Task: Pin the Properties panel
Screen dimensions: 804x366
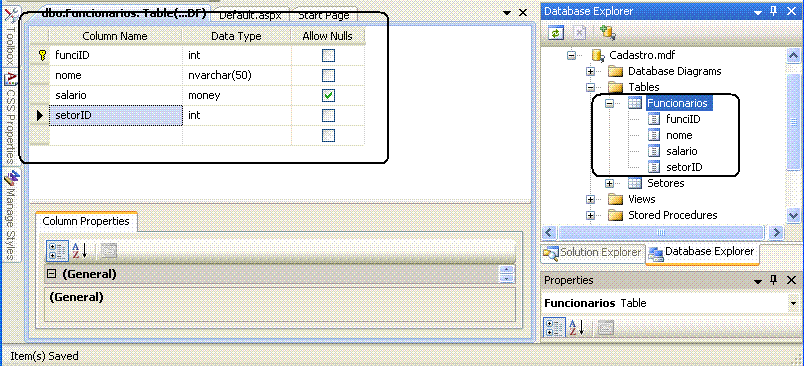Action: coord(774,280)
